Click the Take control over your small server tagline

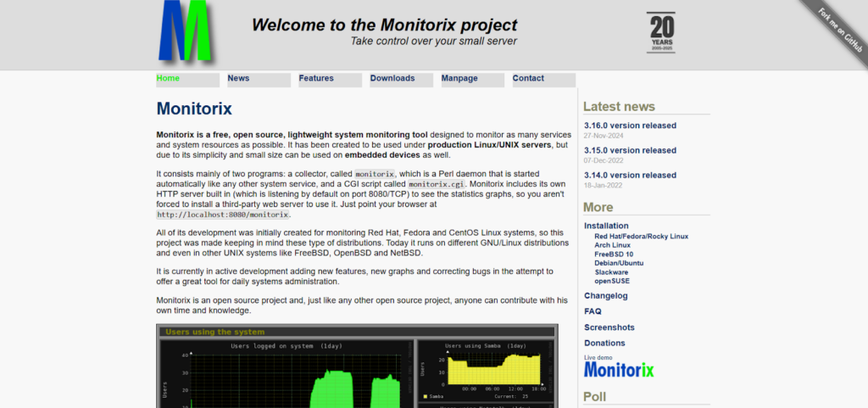[x=434, y=41]
